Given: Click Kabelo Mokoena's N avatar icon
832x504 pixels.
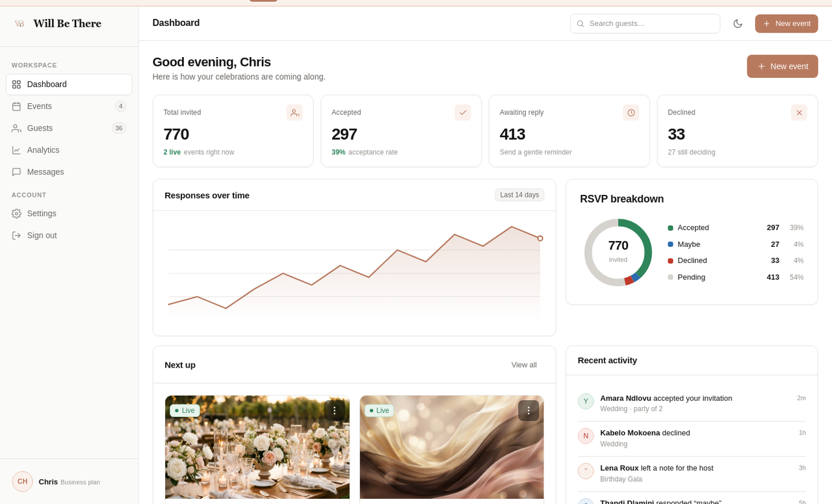Looking at the screenshot, I should (x=586, y=436).
